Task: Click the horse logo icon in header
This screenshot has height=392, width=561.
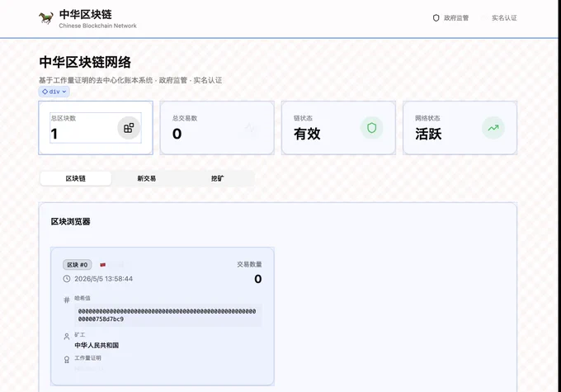Action: click(x=46, y=17)
